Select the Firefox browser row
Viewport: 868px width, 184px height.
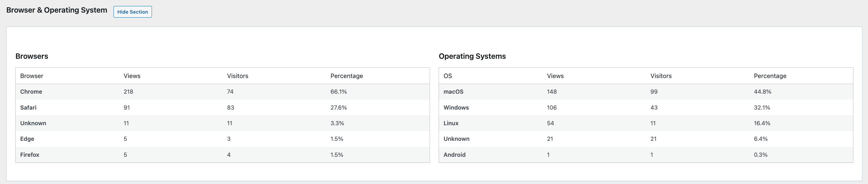[x=30, y=155]
